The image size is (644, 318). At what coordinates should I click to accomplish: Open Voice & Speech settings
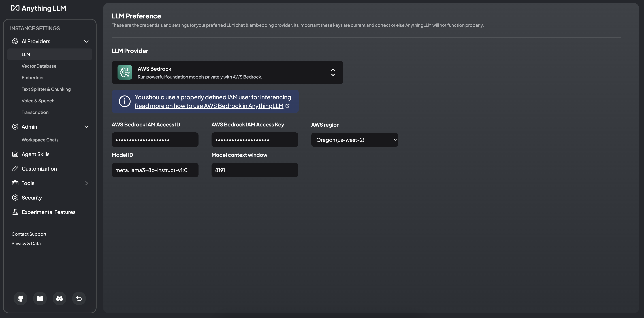coord(38,101)
